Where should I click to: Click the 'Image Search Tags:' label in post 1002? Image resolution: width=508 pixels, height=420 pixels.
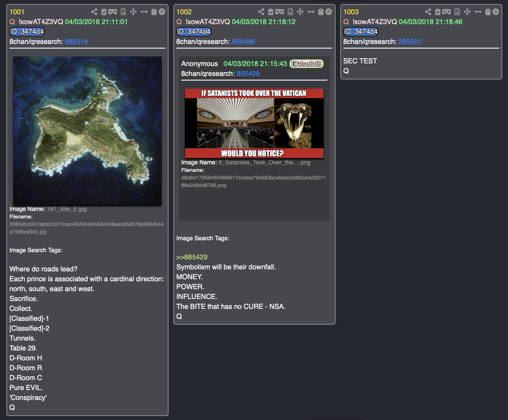[203, 238]
